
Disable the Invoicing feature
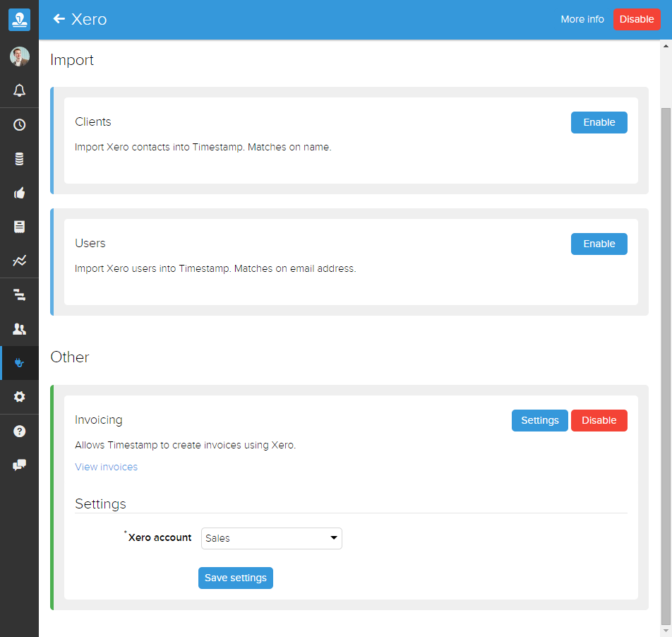599,420
